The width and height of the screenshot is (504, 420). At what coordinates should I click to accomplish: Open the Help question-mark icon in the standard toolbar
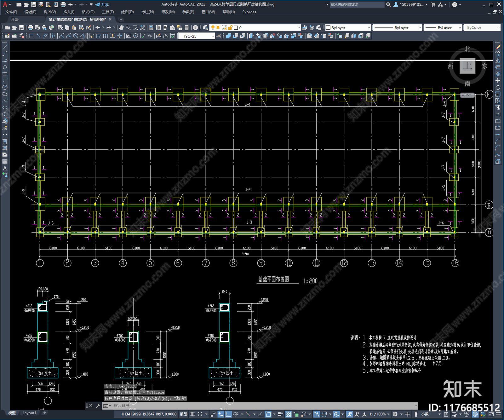point(196,28)
